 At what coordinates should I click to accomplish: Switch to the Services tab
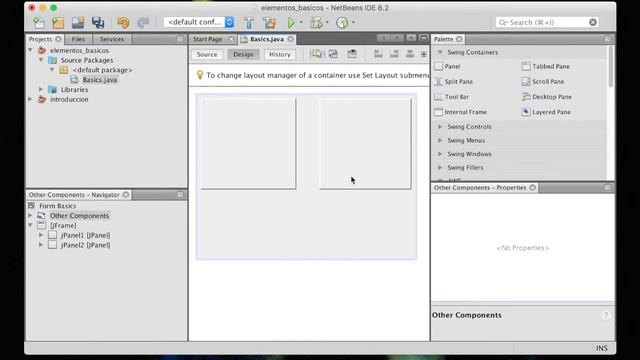112,39
